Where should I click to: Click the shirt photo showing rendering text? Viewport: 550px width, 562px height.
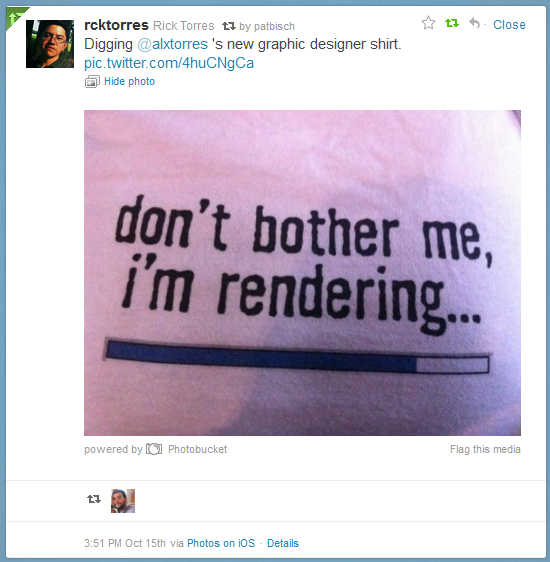[302, 273]
